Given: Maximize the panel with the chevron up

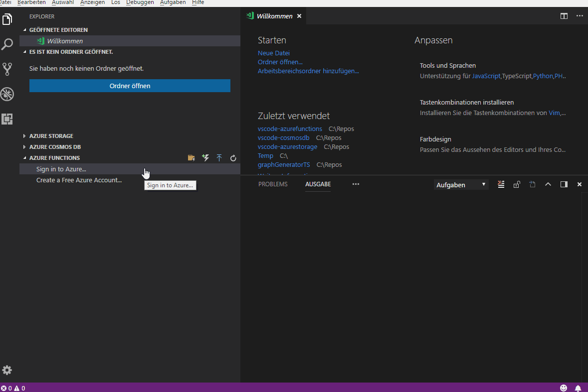Looking at the screenshot, I should tap(548, 184).
